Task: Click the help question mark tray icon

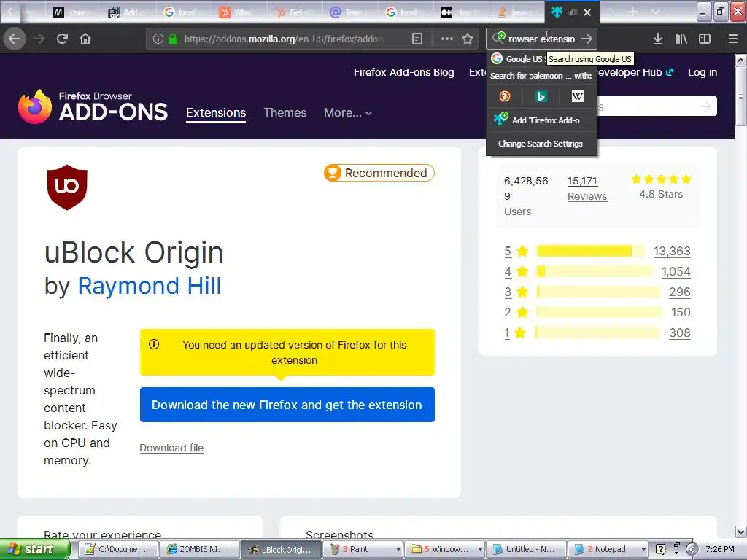Action: click(660, 549)
